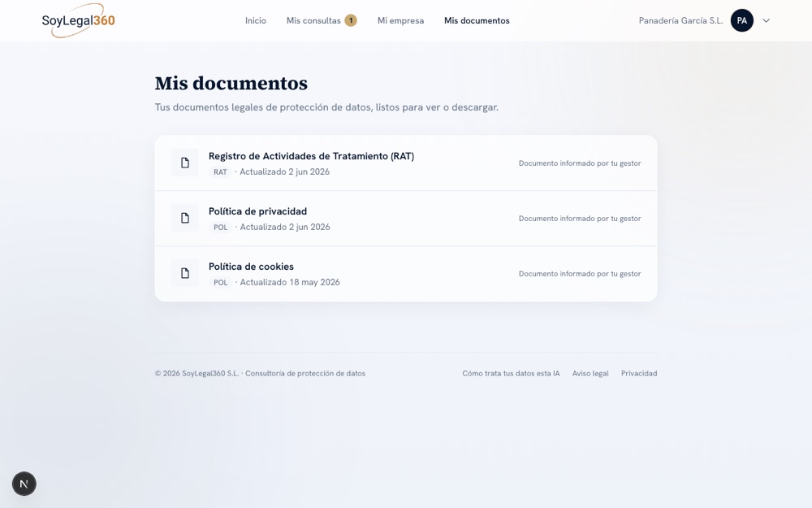Screen dimensions: 812x508
Task: Click 'Actualizado 2 jun 2026' under RAT title
Action: pyautogui.click(x=284, y=172)
